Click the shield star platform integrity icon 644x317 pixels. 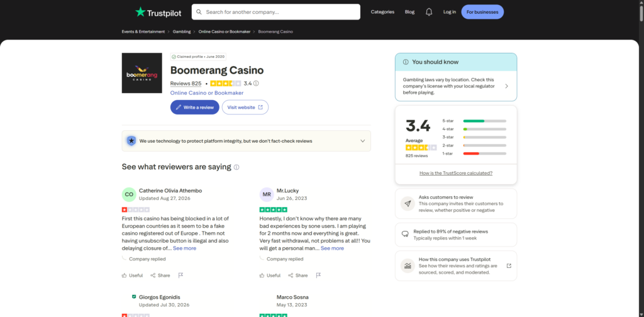pyautogui.click(x=131, y=141)
